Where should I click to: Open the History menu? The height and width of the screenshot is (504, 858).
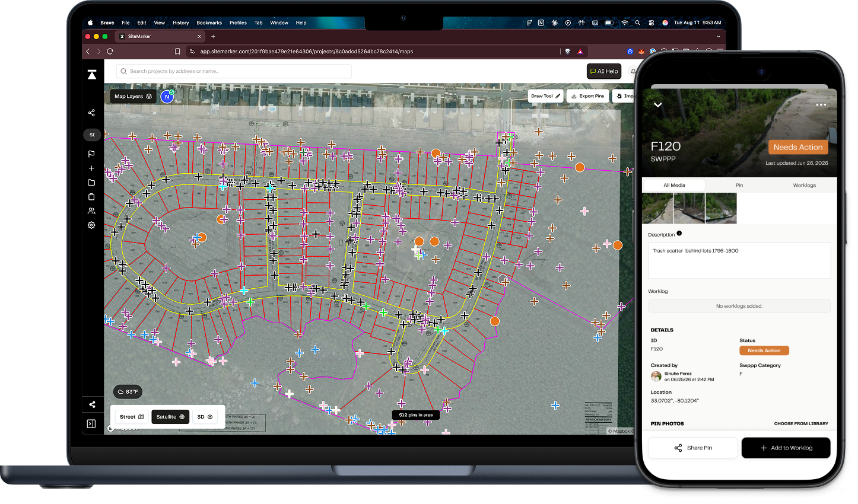[x=181, y=23]
